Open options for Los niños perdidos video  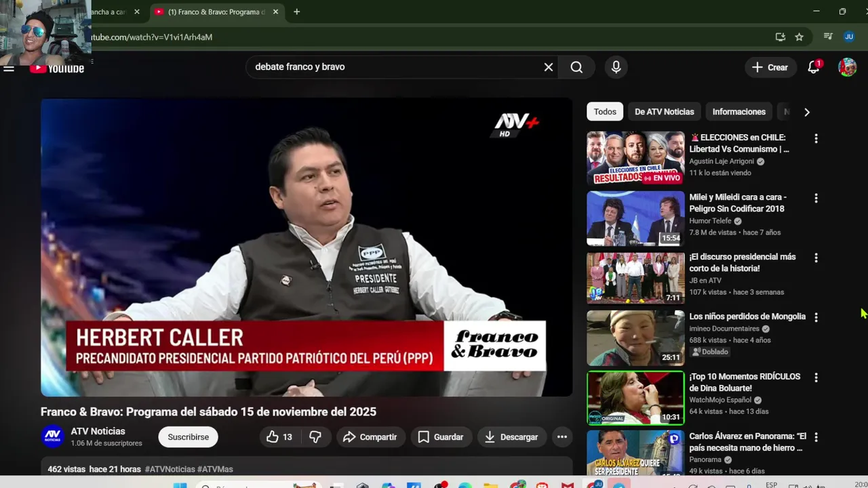(816, 317)
